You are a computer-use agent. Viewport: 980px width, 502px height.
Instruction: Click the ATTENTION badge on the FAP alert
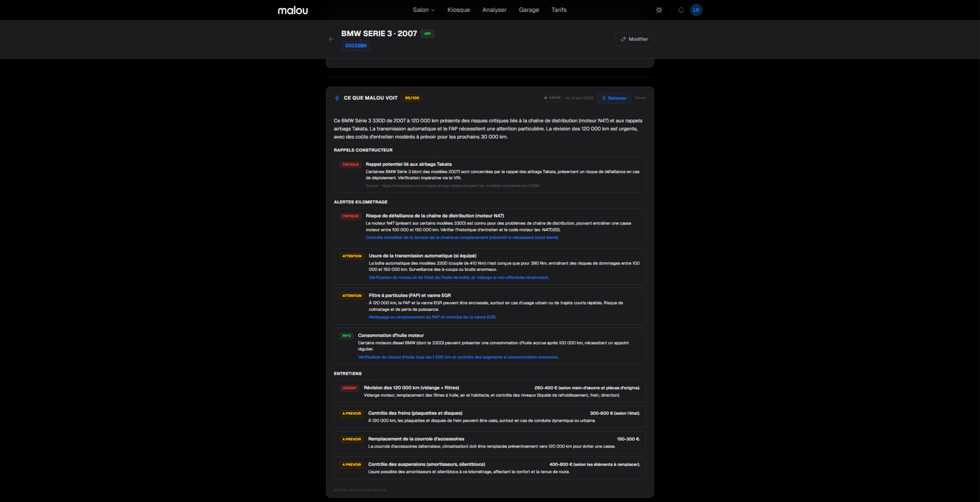tap(351, 296)
